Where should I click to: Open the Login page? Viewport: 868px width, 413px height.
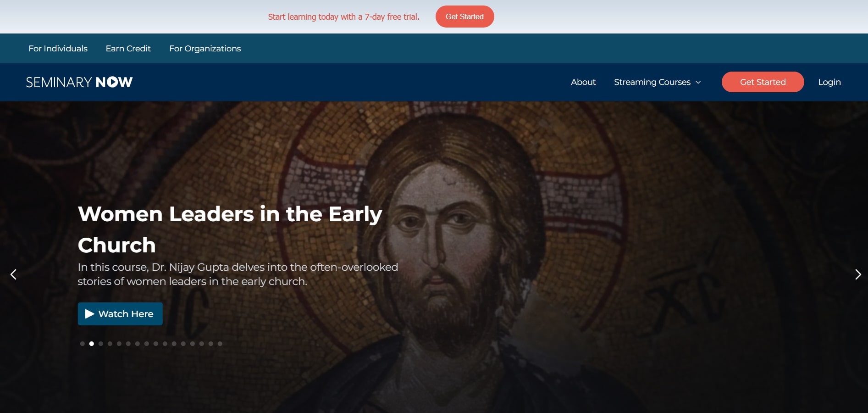pyautogui.click(x=829, y=82)
